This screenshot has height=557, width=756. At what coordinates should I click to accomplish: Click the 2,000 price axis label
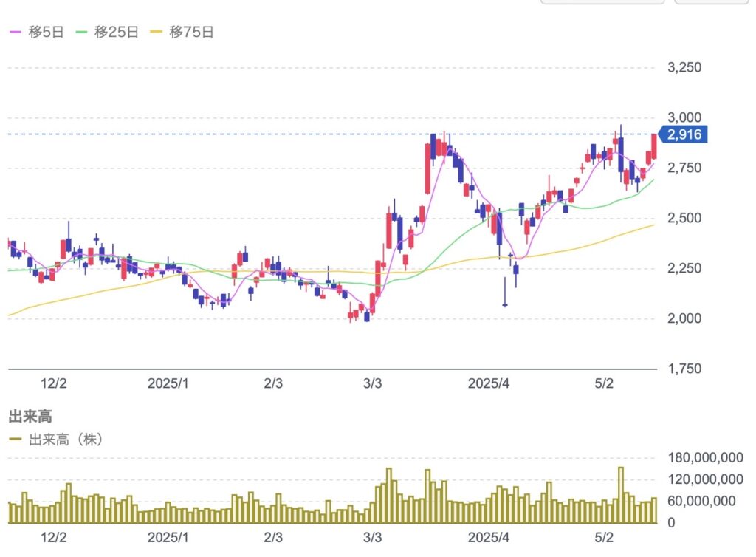click(684, 318)
